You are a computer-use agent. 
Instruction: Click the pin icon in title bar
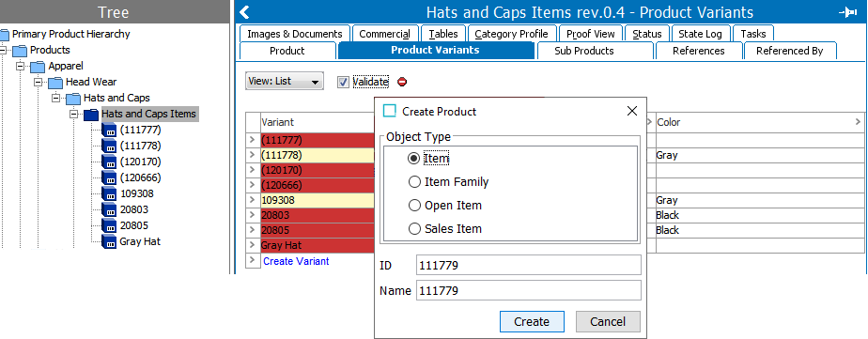tap(848, 12)
